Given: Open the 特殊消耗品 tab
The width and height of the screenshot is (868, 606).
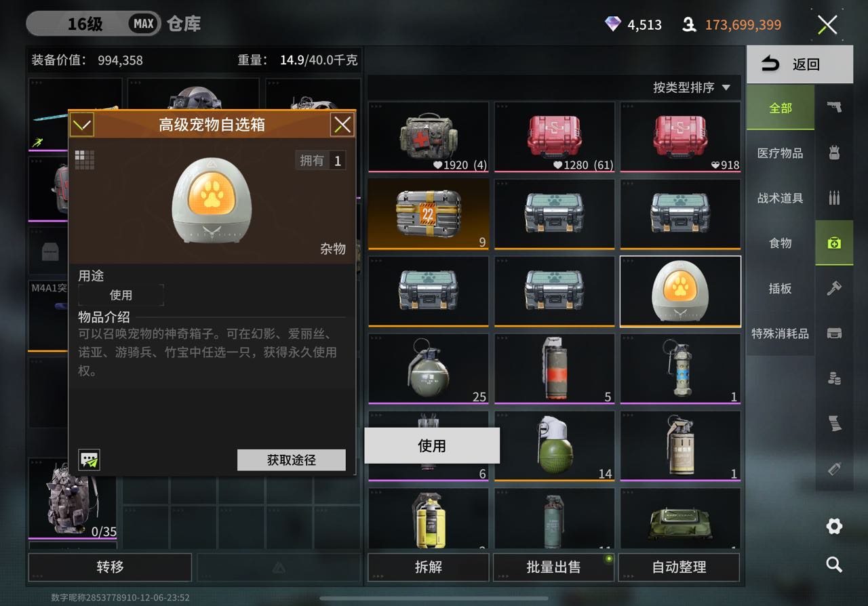Looking at the screenshot, I should [x=780, y=334].
